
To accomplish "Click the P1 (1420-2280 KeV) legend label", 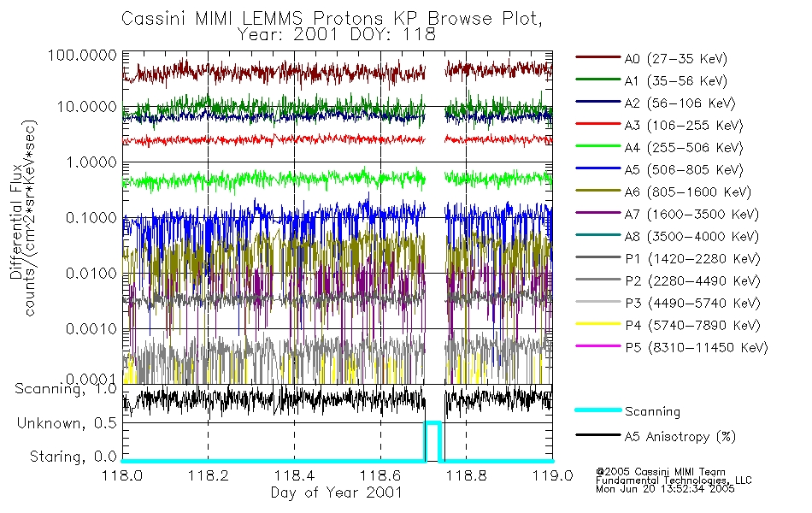I will [692, 259].
